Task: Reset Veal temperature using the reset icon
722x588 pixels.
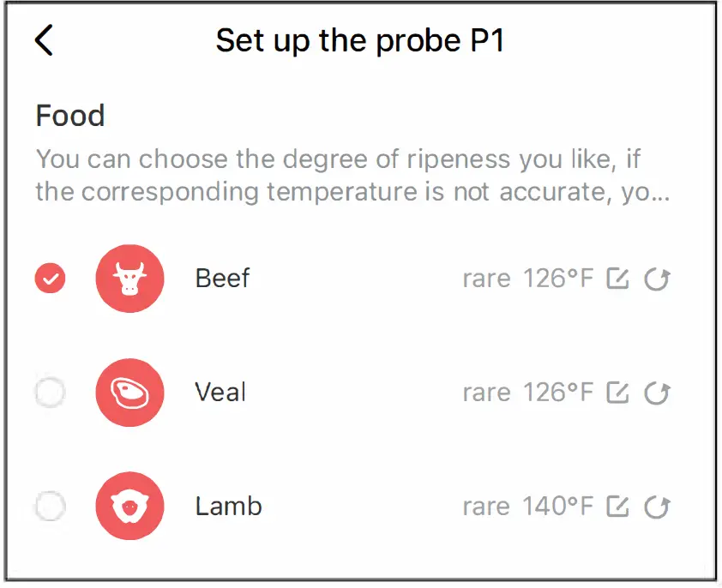Action: click(x=657, y=392)
